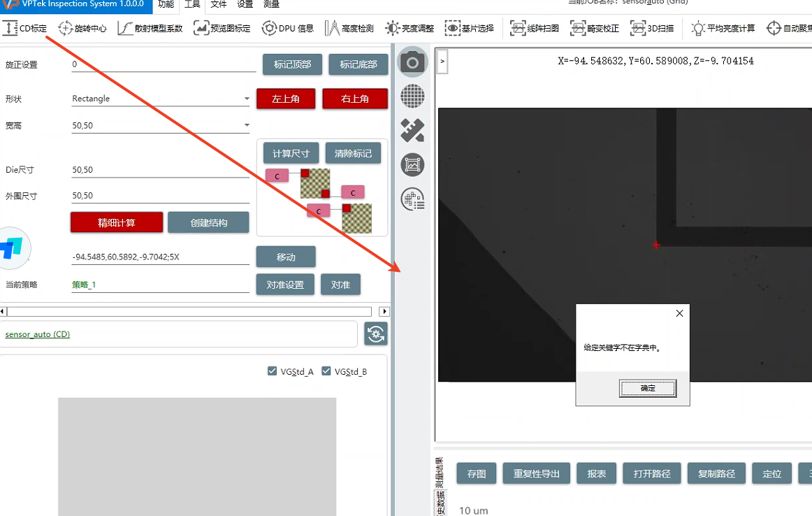812x516 pixels.
Task: Select the 旋转中心 rotation center tool
Action: pyautogui.click(x=83, y=29)
